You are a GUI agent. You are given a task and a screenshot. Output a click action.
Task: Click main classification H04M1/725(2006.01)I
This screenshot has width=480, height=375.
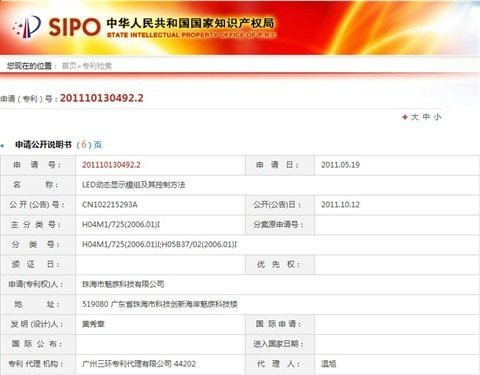coord(121,225)
